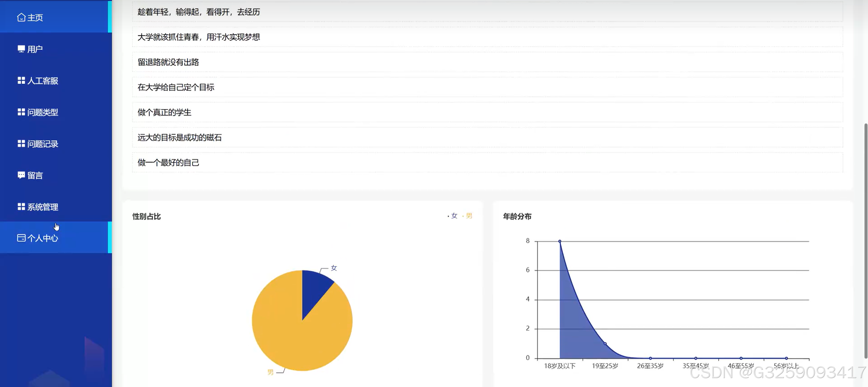The height and width of the screenshot is (387, 868).
Task: Open the 留言 menu label
Action: 35,175
